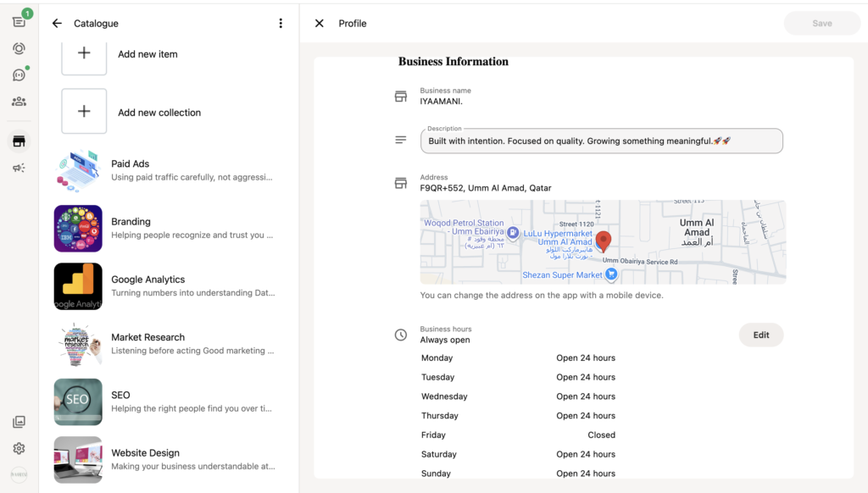Open the SEO catalogue item
868x493 pixels.
pos(169,402)
